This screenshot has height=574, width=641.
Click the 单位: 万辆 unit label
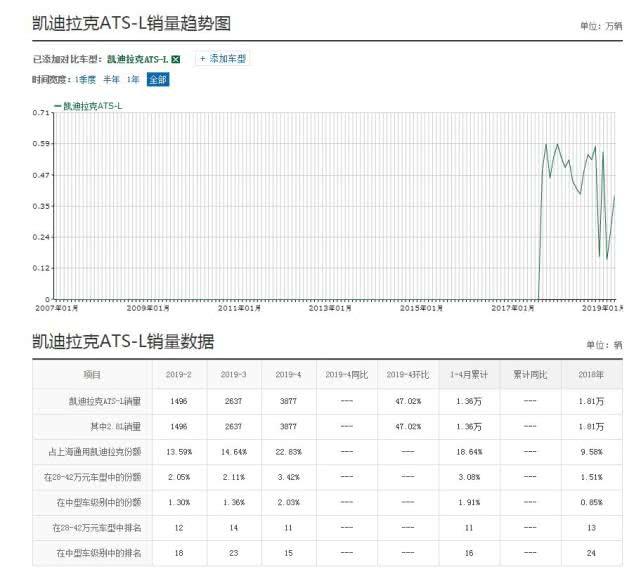601,26
